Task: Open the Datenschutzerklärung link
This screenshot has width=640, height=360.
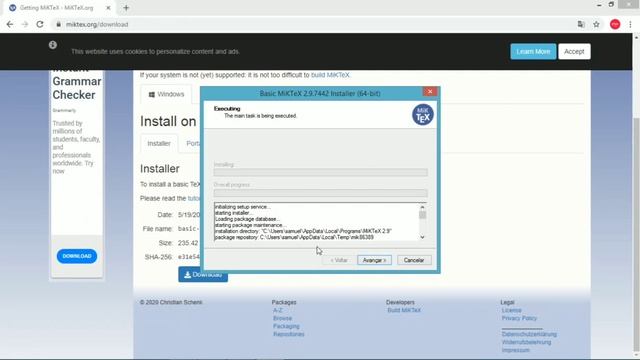Action: point(529,334)
